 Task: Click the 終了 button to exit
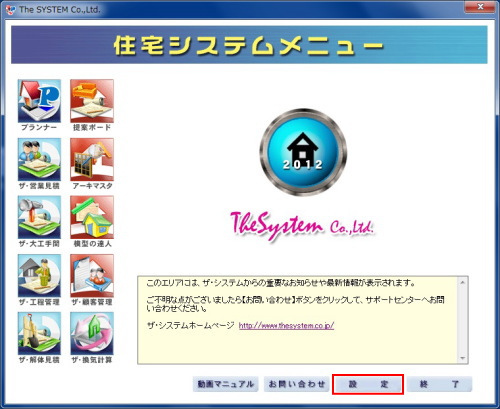(439, 384)
